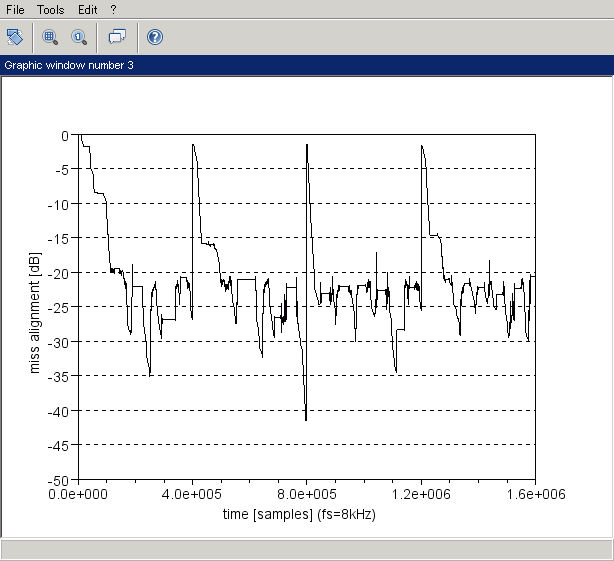This screenshot has width=614, height=561.
Task: Click the overlapping windows toolbar icon
Action: 117,37
